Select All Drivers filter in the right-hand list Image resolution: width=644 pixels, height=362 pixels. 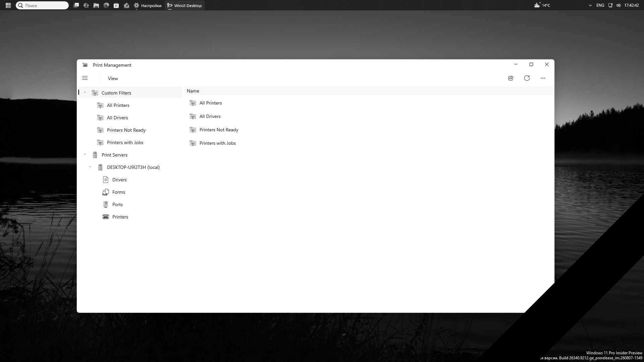[210, 116]
